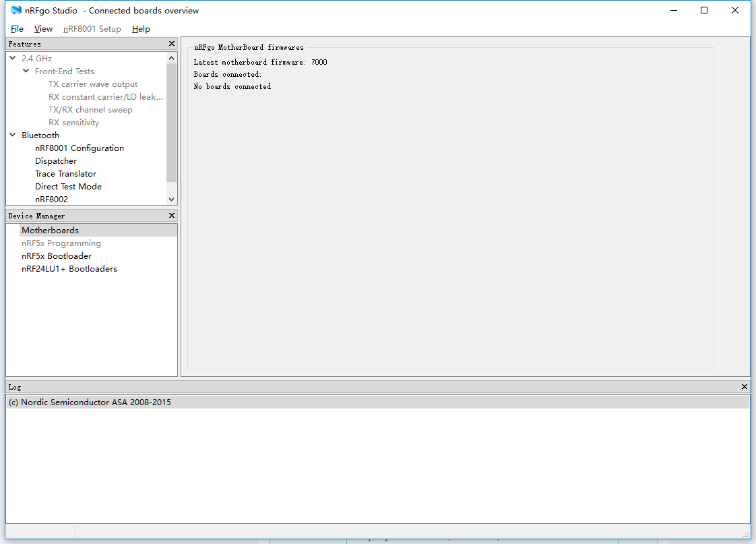Select the copyright log entry line
The height and width of the screenshot is (544, 756).
90,402
